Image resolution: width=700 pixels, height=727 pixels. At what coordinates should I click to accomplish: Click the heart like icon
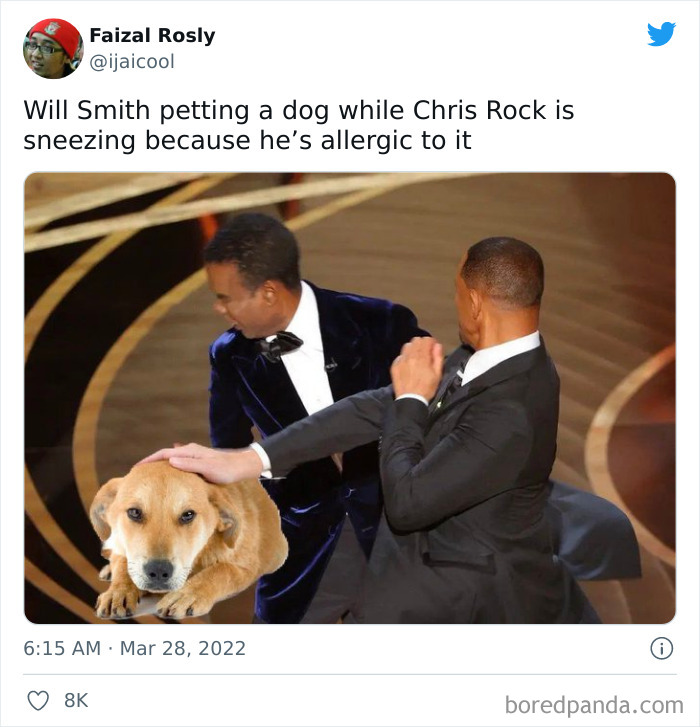click(x=38, y=700)
